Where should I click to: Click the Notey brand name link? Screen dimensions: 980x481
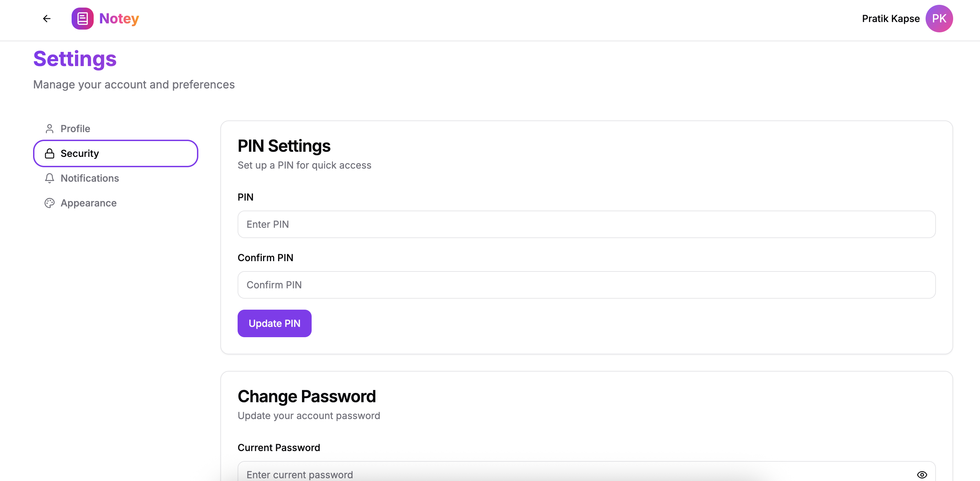[119, 19]
